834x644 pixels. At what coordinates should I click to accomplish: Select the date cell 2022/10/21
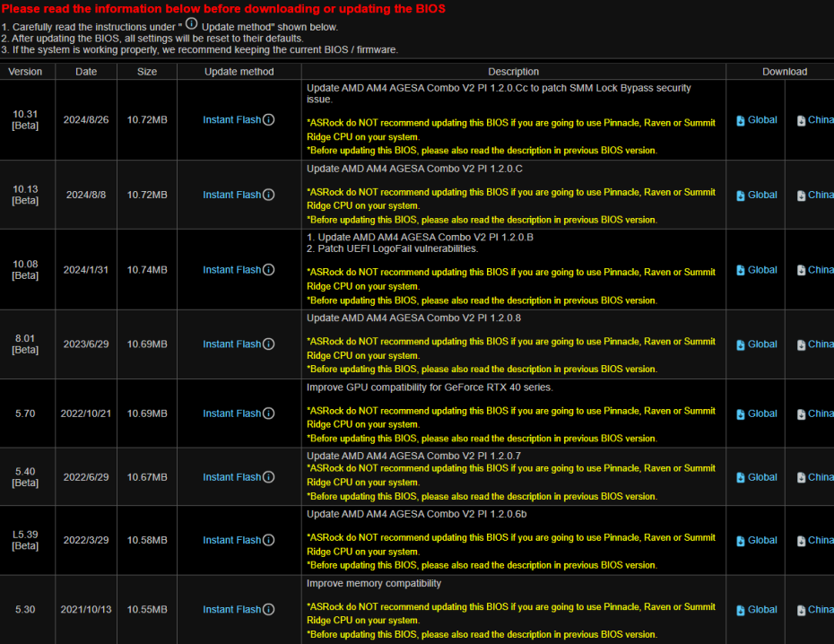coord(86,413)
